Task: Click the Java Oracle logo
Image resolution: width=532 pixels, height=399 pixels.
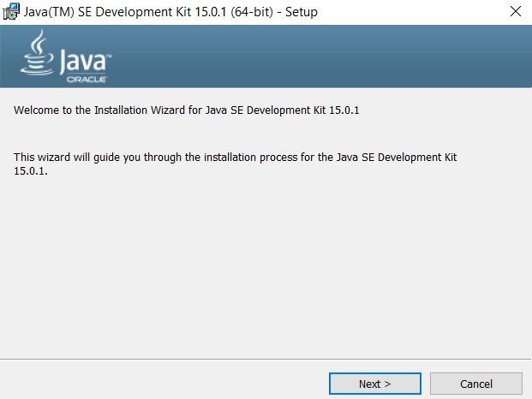Action: [x=66, y=57]
